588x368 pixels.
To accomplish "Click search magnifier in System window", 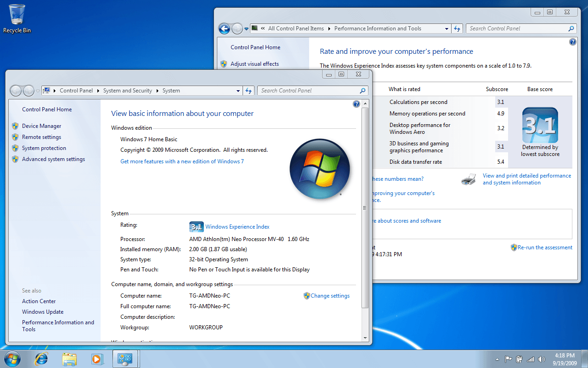I will pos(362,91).
